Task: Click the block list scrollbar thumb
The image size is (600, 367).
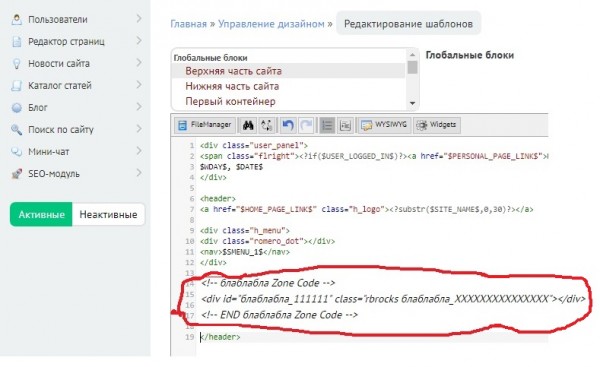Action: (x=412, y=67)
